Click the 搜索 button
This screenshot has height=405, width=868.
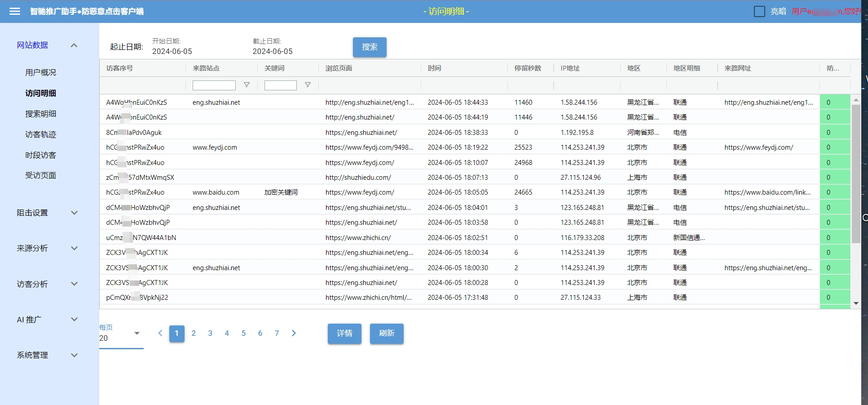click(x=370, y=47)
